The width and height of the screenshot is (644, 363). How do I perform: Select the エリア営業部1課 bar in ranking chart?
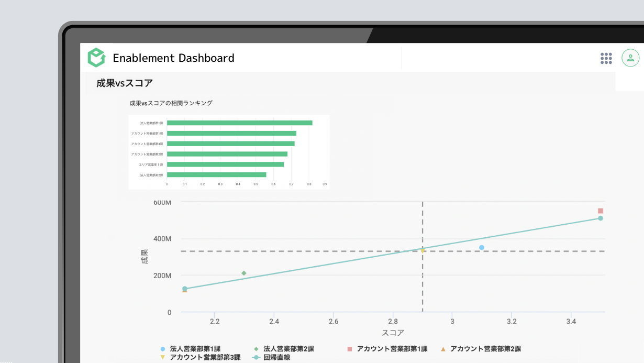click(x=226, y=164)
